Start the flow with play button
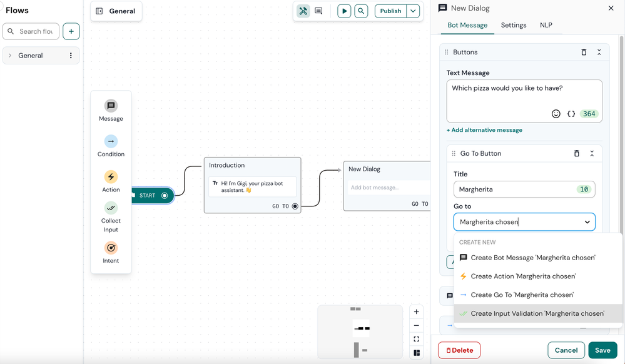The height and width of the screenshot is (364, 625). tap(344, 11)
